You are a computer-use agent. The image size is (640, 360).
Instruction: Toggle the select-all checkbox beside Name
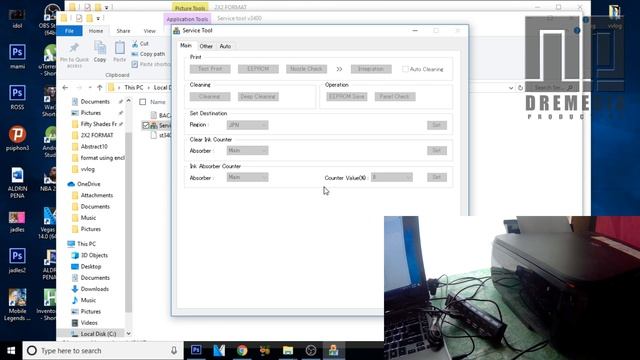(x=142, y=102)
